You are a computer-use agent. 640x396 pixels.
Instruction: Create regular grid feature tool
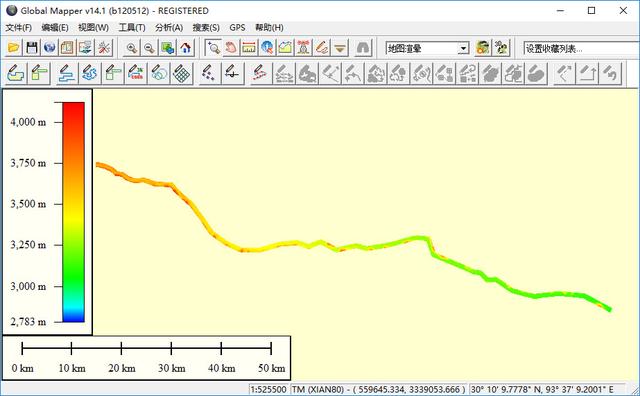pyautogui.click(x=182, y=73)
